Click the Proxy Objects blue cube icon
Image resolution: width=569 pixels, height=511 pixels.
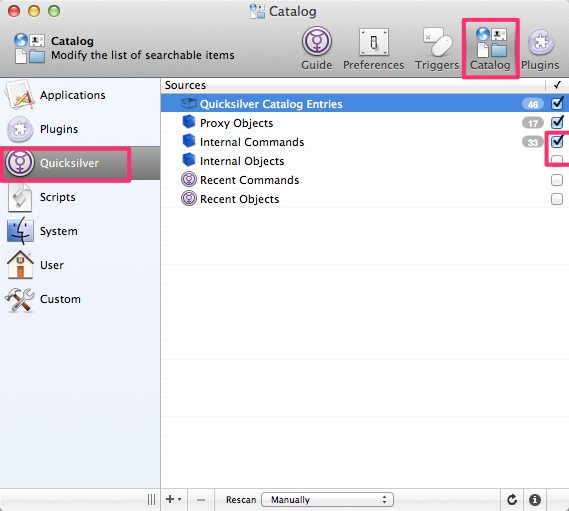(x=189, y=122)
